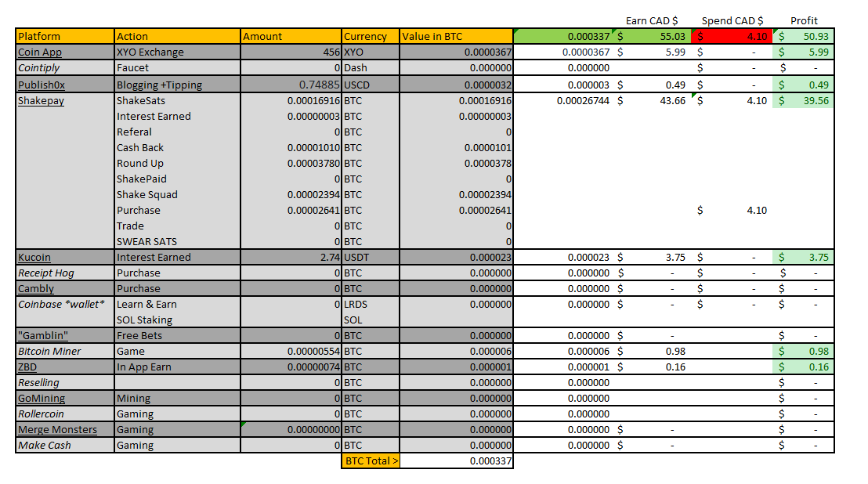Follow the ZBD link
Image resolution: width=868 pixels, height=484 pixels.
(27, 367)
